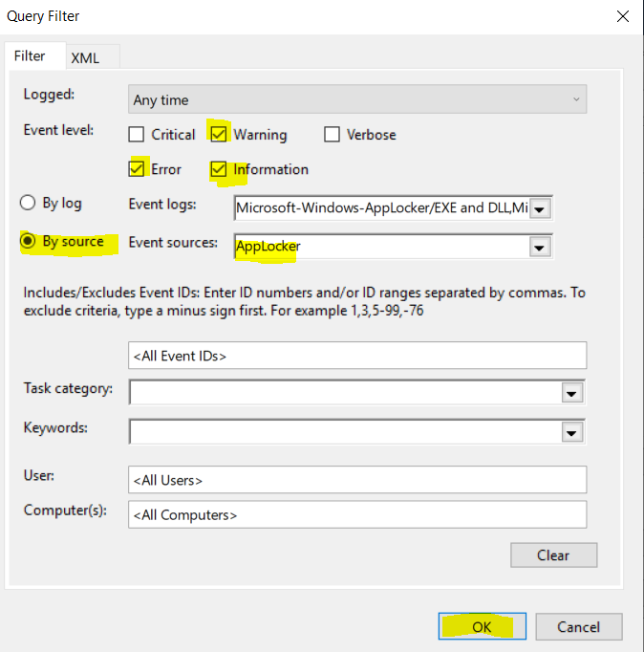
Task: Focus the All Event IDs field
Action: pyautogui.click(x=357, y=356)
